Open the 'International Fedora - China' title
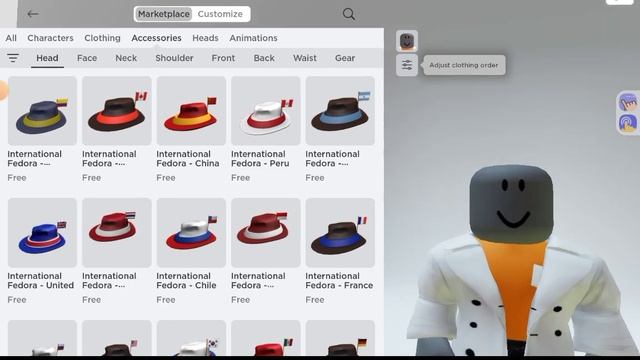The width and height of the screenshot is (640, 360). [x=188, y=159]
